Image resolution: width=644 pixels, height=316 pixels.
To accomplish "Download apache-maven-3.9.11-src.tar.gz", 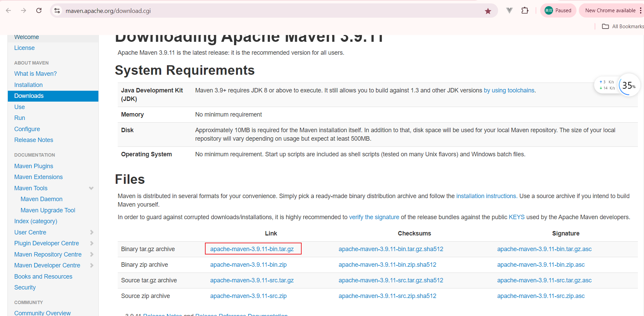I will point(252,280).
